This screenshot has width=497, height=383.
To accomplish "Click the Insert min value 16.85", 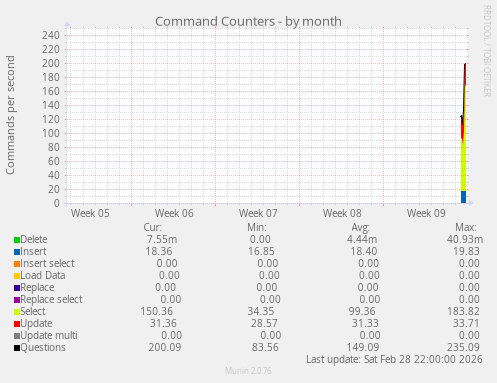I will (261, 251).
